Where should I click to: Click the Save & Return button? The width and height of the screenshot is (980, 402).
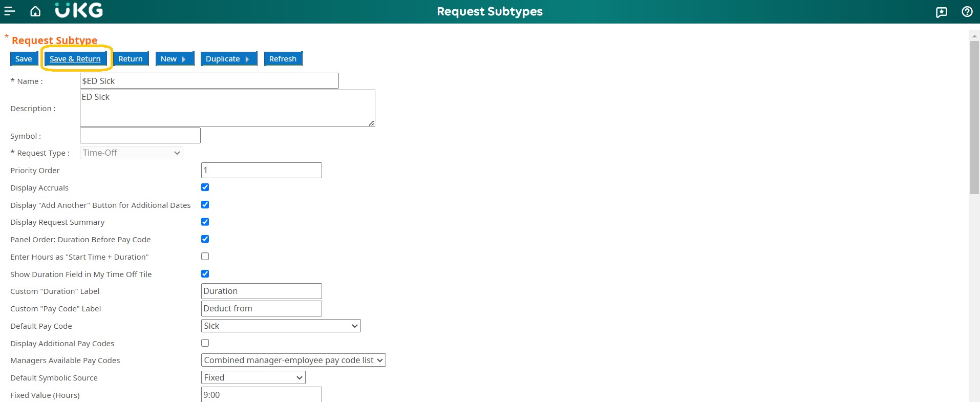pyautogui.click(x=75, y=59)
